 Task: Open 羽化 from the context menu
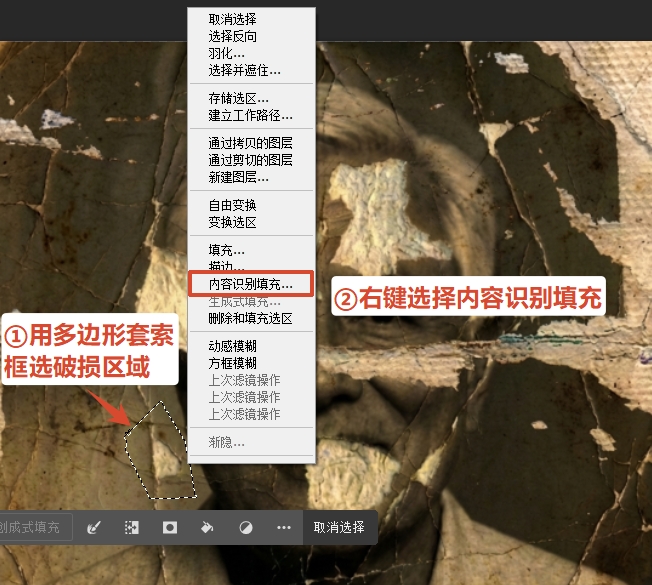coord(227,53)
